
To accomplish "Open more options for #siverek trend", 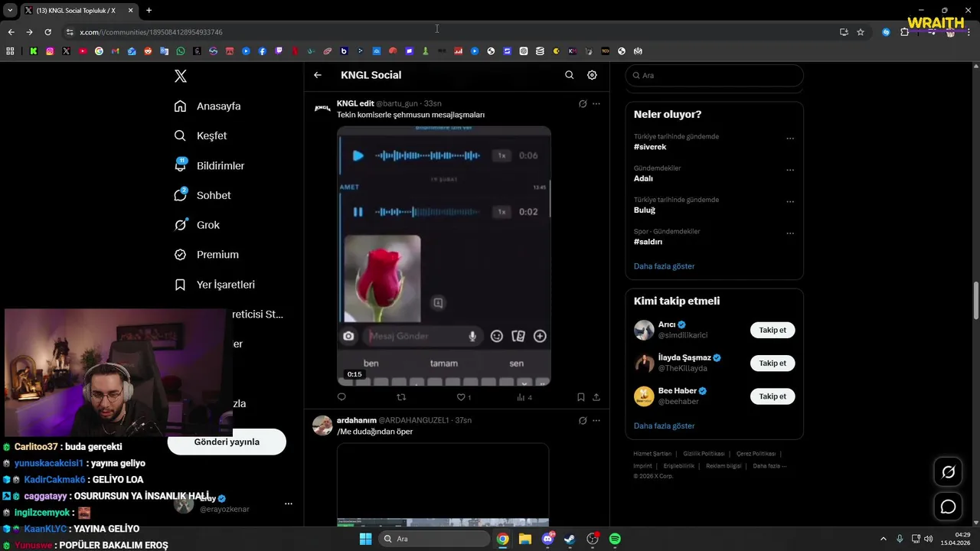I will click(790, 139).
